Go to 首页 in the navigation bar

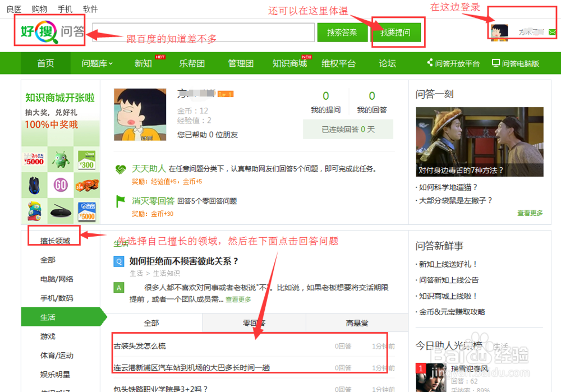46,63
